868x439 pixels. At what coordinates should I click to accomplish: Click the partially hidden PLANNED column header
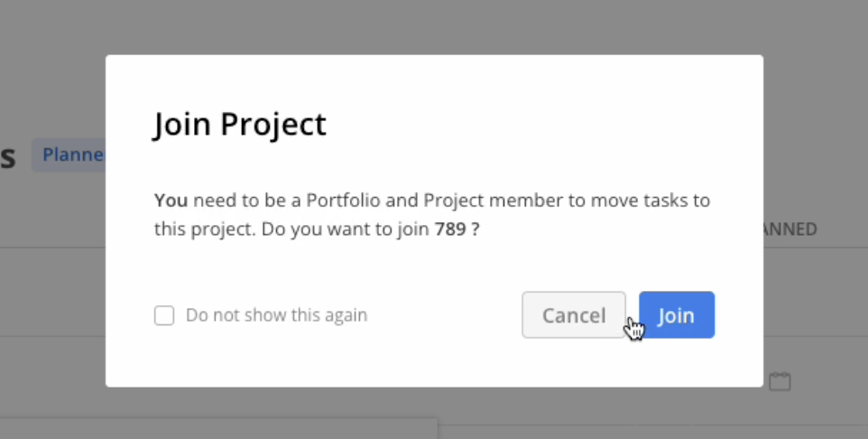[x=790, y=229]
